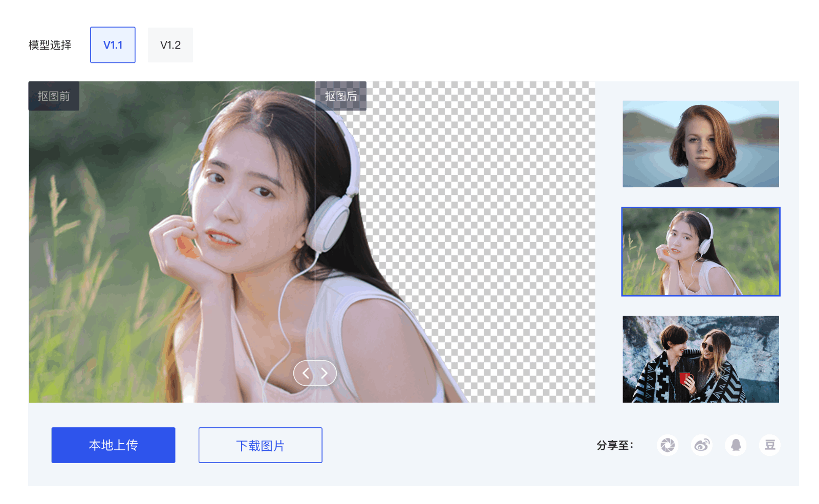The height and width of the screenshot is (504, 819).
Task: Click the aperture-style share icon
Action: (x=667, y=445)
